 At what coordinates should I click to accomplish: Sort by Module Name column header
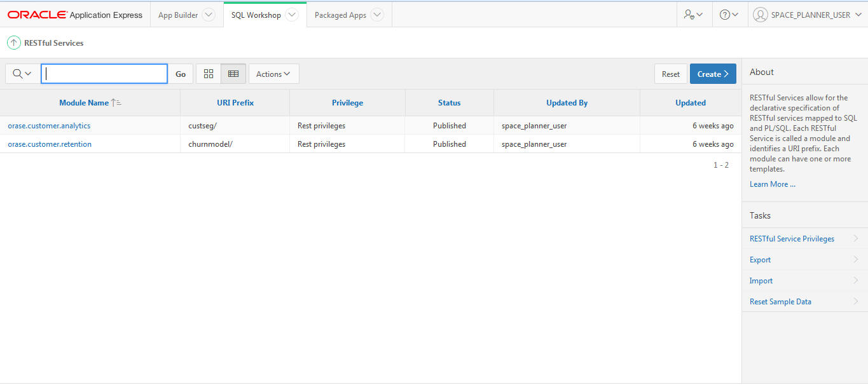84,102
